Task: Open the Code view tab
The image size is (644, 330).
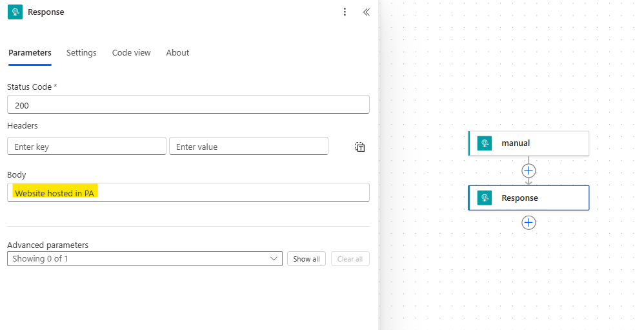Action: [x=132, y=52]
